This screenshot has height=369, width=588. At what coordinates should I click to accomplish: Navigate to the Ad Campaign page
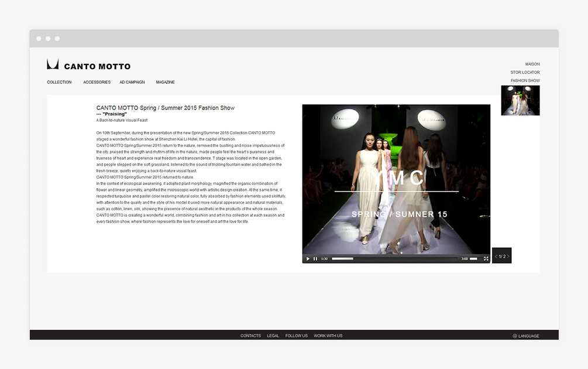tap(132, 83)
